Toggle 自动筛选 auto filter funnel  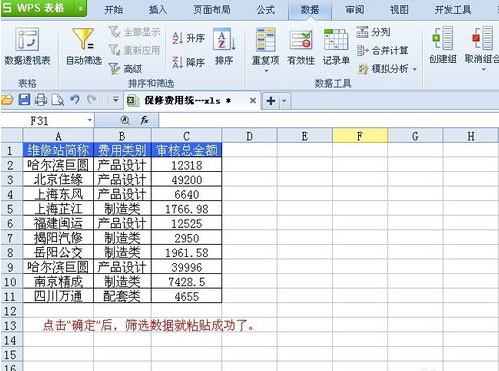pos(83,46)
